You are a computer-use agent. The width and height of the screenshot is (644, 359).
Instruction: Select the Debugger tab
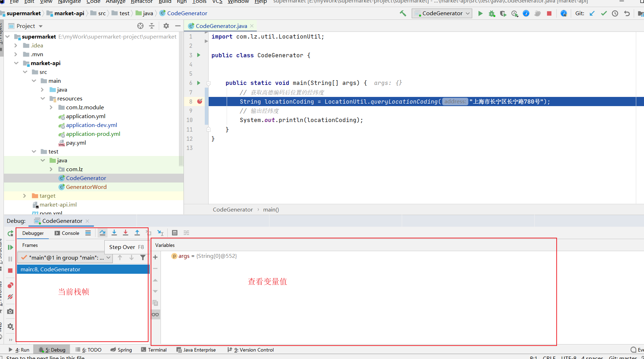(33, 233)
